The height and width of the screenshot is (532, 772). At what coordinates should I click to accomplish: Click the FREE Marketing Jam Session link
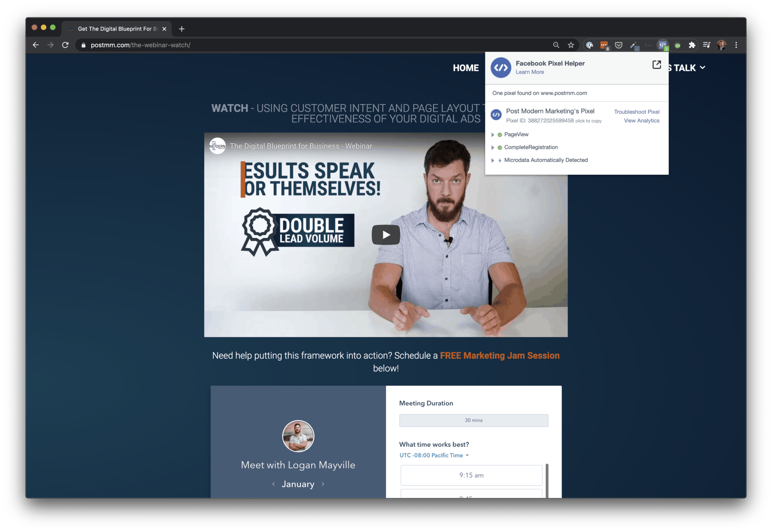[499, 355]
